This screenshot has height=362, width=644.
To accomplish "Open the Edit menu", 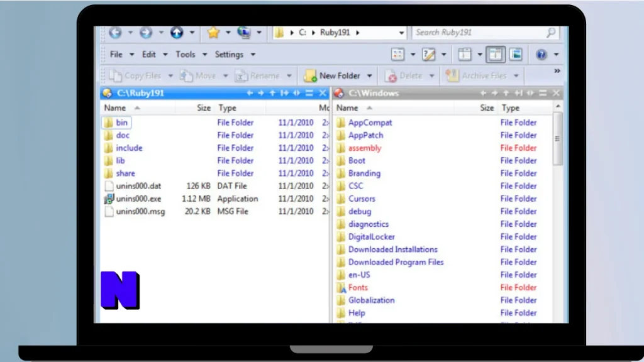I will click(x=148, y=54).
